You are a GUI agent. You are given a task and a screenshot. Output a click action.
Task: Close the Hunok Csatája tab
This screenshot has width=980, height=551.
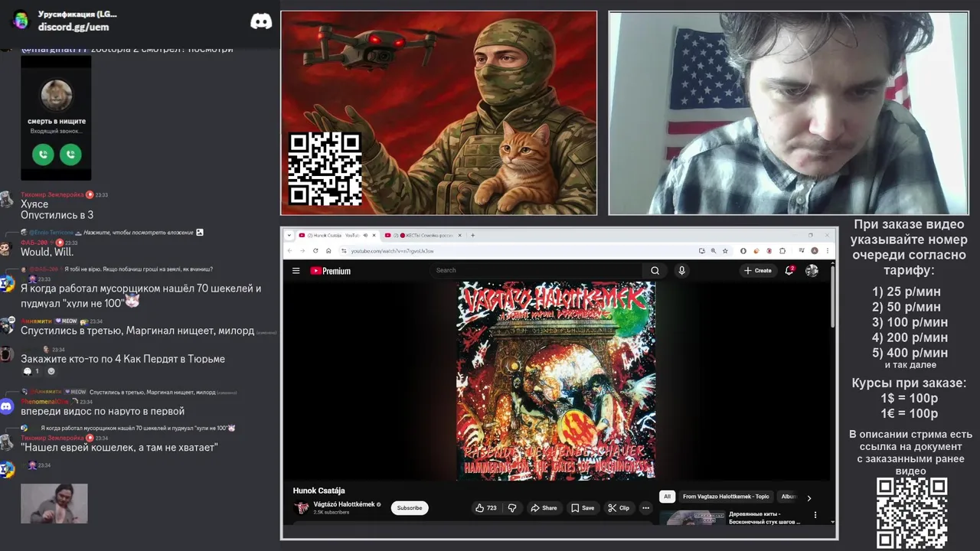coord(374,236)
